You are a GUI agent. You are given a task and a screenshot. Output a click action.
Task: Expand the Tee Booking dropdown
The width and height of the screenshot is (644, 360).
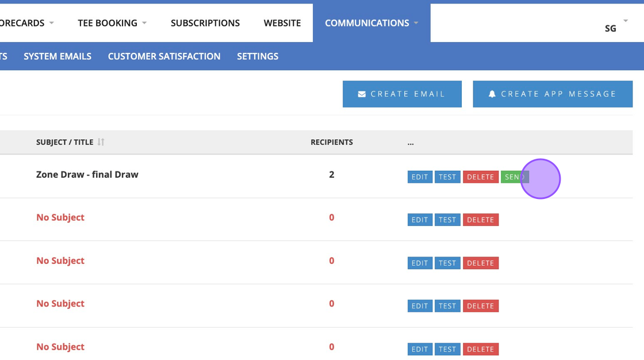click(x=144, y=23)
